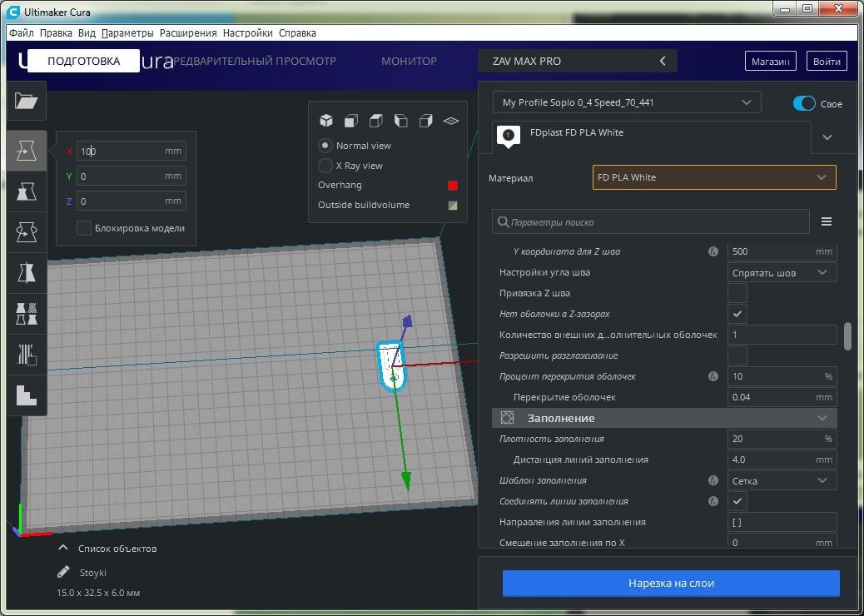Click the fx icon for Шаблон заполнения
Image resolution: width=864 pixels, height=616 pixels.
(713, 480)
